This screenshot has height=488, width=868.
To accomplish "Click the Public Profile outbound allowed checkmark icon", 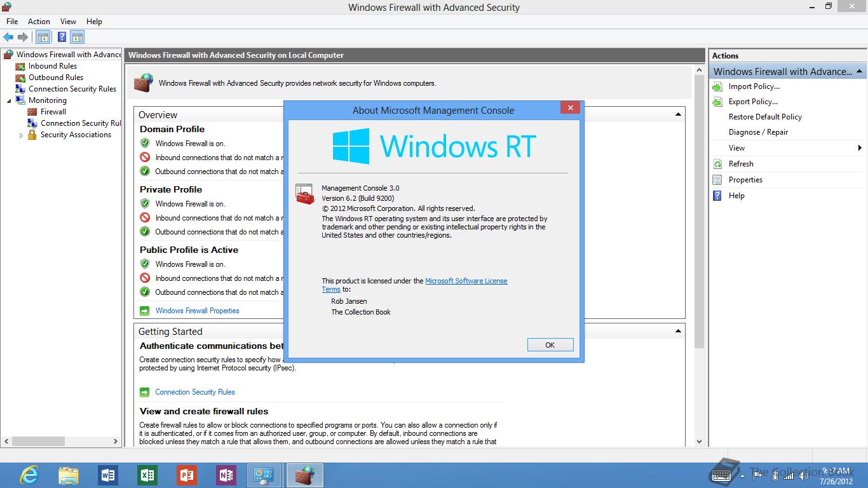I will coord(145,292).
